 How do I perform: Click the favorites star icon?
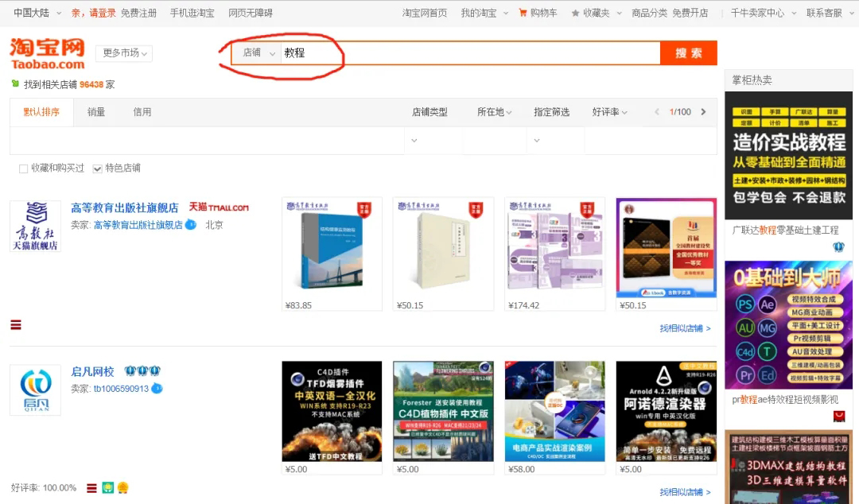[x=575, y=14]
